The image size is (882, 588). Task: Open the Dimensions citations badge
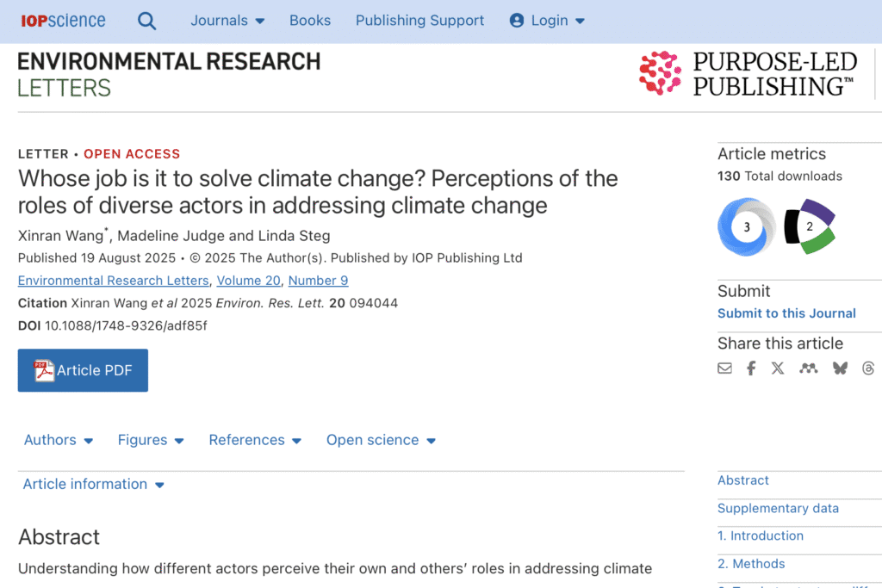pyautogui.click(x=747, y=226)
